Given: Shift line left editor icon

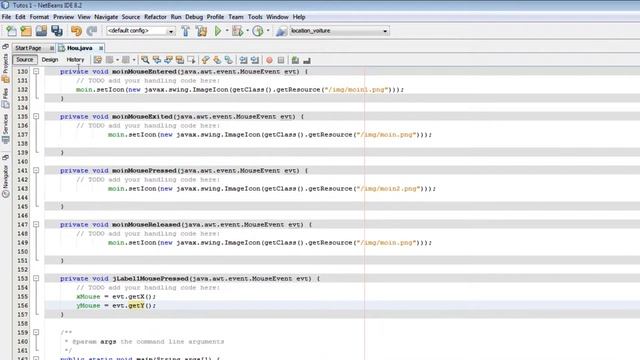Looking at the screenshot, I should (x=243, y=60).
